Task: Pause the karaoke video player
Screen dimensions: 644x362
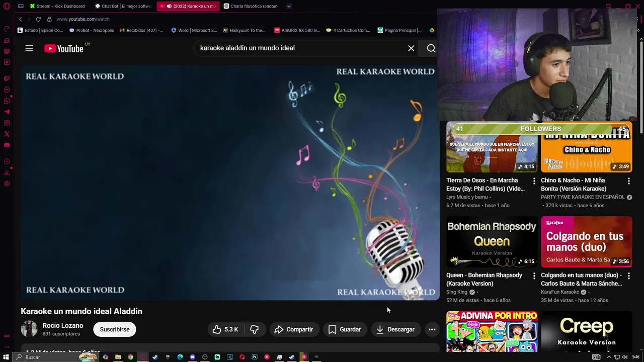Action: point(230,183)
